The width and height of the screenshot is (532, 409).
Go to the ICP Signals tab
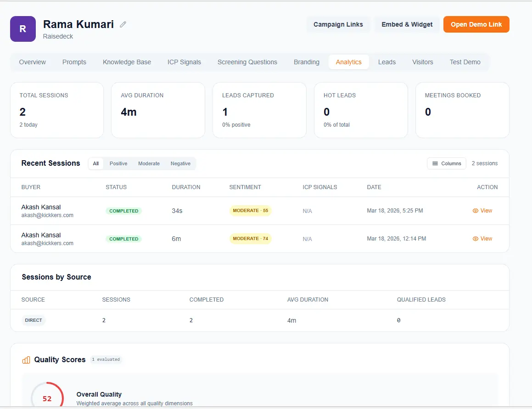coord(184,62)
